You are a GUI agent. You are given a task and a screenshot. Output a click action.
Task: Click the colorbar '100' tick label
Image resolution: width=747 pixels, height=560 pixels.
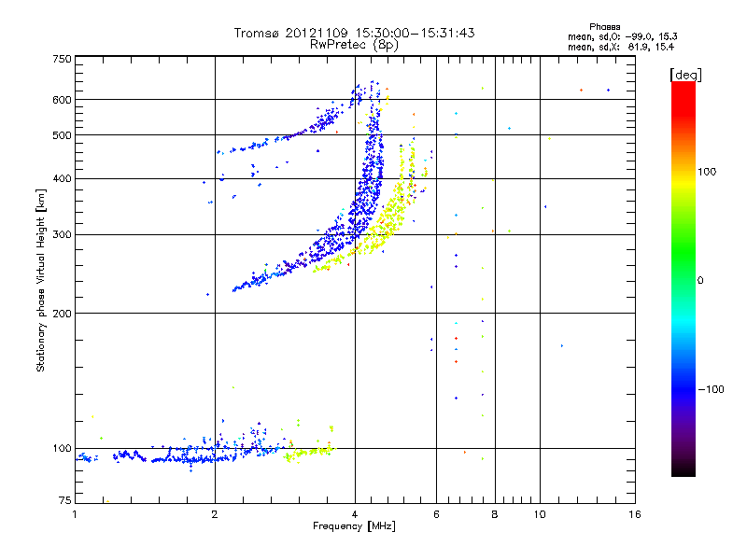point(707,172)
